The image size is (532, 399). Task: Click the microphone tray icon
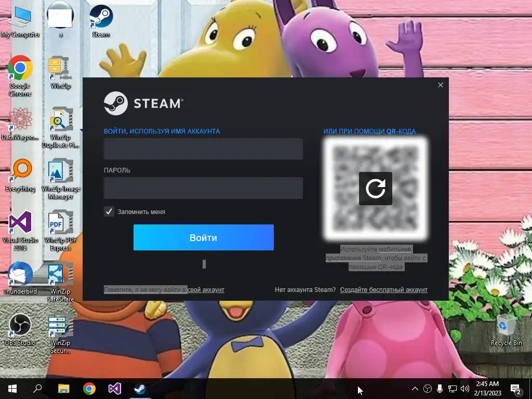click(440, 389)
